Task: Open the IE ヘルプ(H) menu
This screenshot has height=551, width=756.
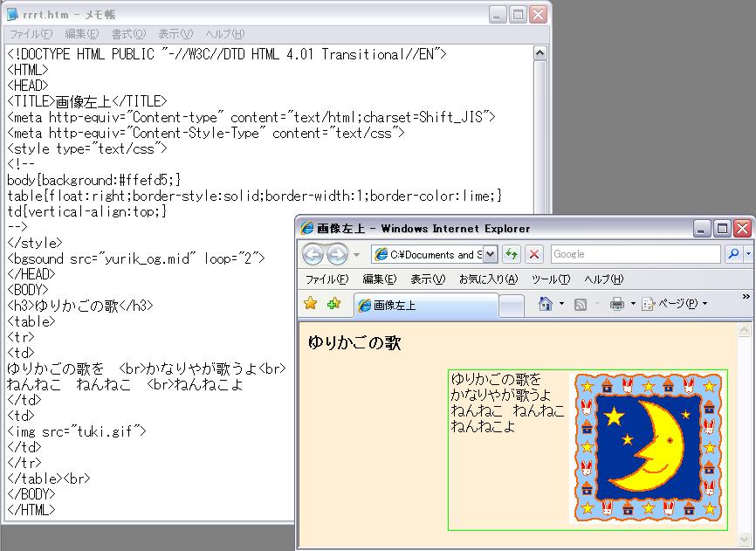Action: coord(603,279)
